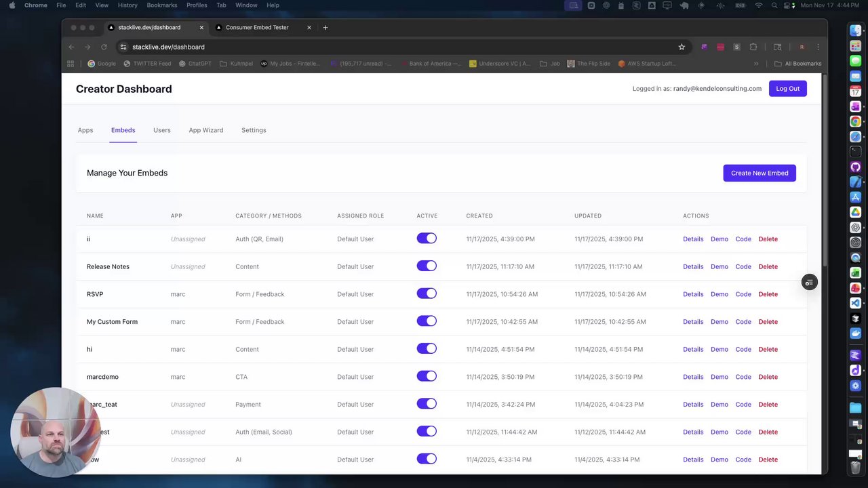Image resolution: width=868 pixels, height=488 pixels.
Task: Open the Users tab
Action: (x=162, y=130)
